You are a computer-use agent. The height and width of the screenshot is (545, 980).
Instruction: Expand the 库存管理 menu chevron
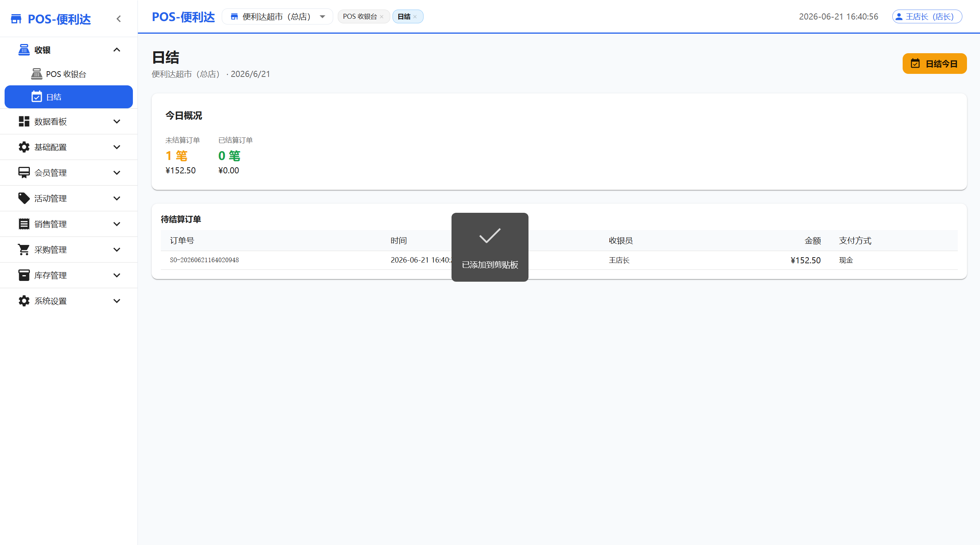pyautogui.click(x=117, y=275)
